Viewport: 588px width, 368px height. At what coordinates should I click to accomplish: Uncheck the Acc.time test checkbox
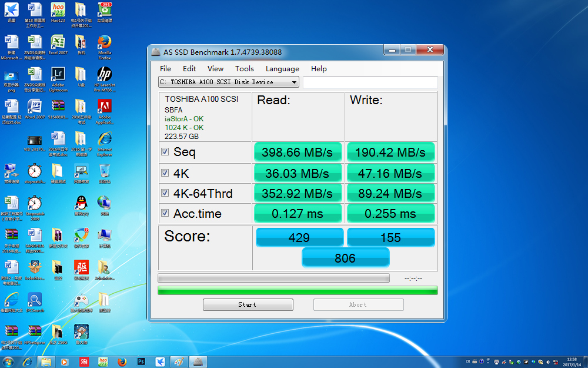165,213
